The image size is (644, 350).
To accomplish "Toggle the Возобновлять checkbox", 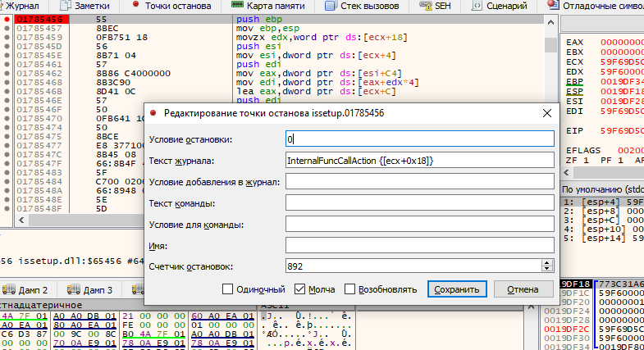I will coord(350,289).
